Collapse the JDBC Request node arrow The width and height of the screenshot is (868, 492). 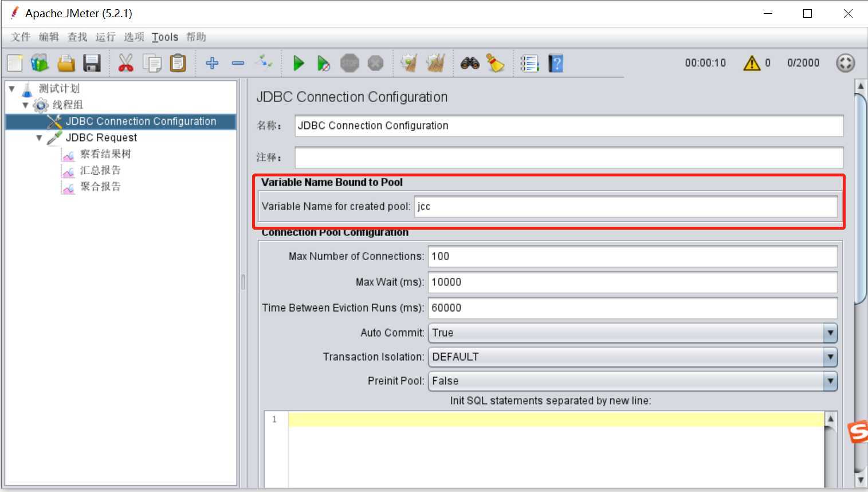[39, 138]
